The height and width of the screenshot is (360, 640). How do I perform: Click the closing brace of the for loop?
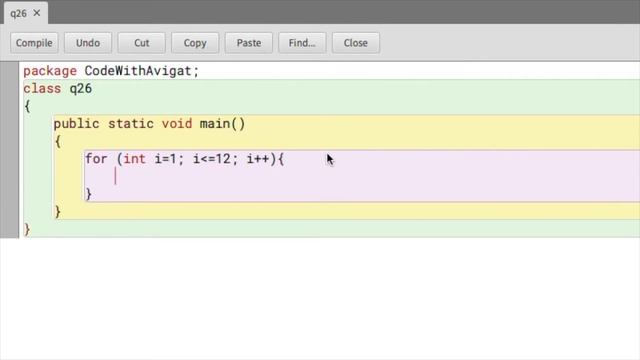coord(88,194)
